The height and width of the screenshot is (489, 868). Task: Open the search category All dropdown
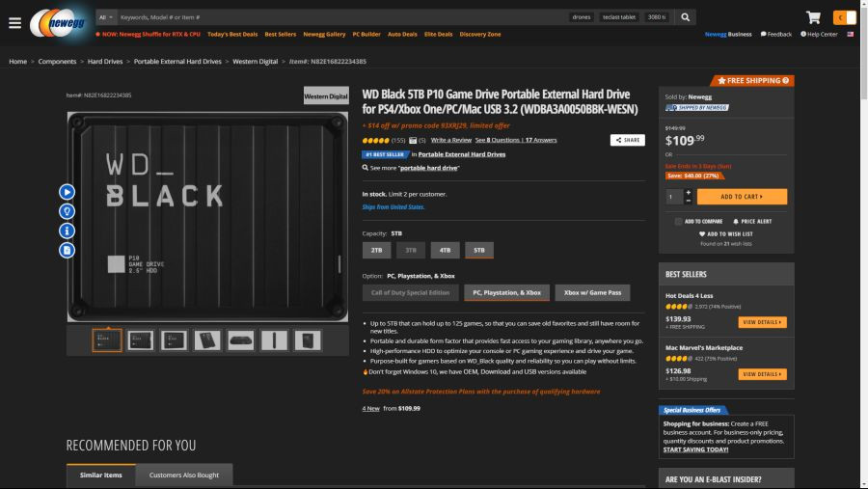[106, 17]
